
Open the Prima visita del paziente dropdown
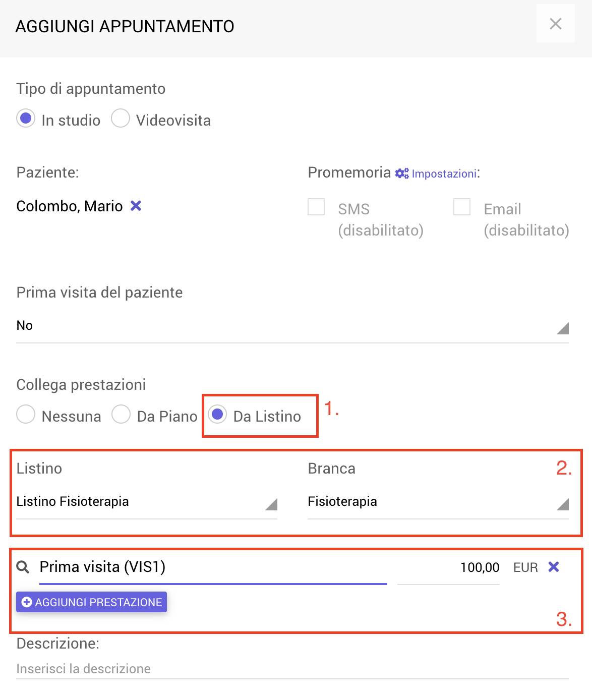coord(292,326)
